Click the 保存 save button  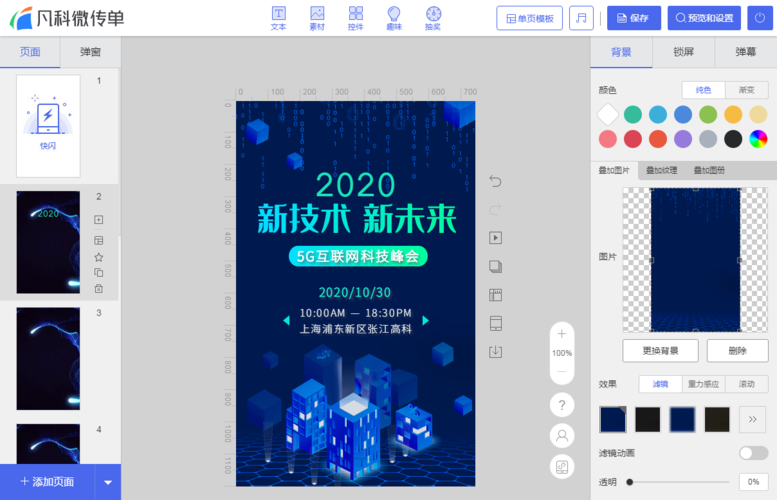point(634,18)
